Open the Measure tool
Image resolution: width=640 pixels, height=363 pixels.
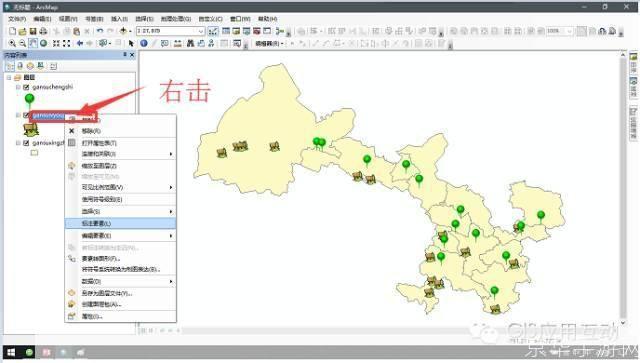coord(178,43)
